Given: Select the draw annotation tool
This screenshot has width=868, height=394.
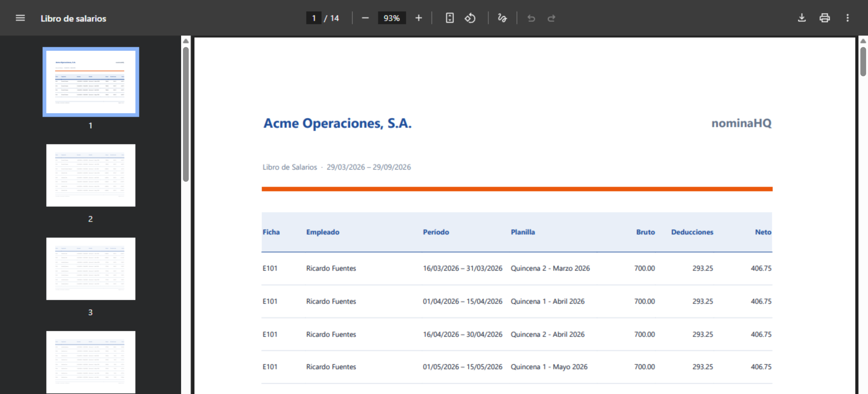Looking at the screenshot, I should pos(502,18).
